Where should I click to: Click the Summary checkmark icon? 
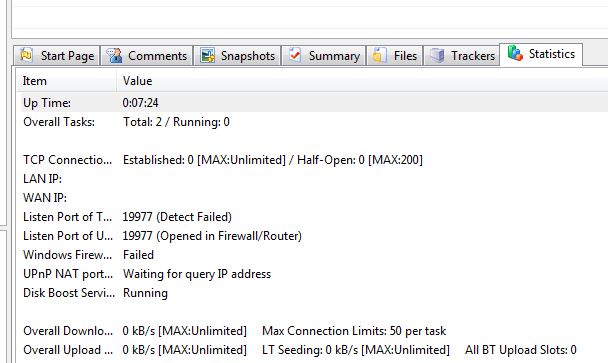(295, 55)
